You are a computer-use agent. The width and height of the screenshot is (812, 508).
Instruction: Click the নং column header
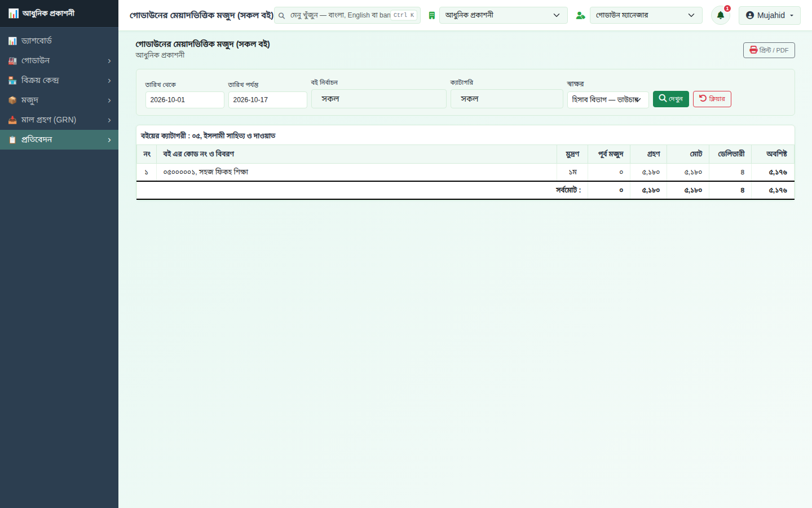147,154
